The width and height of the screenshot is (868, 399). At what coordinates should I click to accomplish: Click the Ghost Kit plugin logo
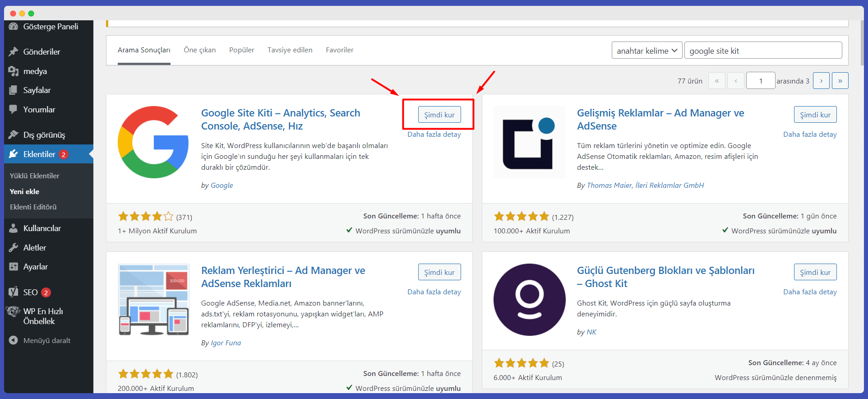tap(529, 299)
